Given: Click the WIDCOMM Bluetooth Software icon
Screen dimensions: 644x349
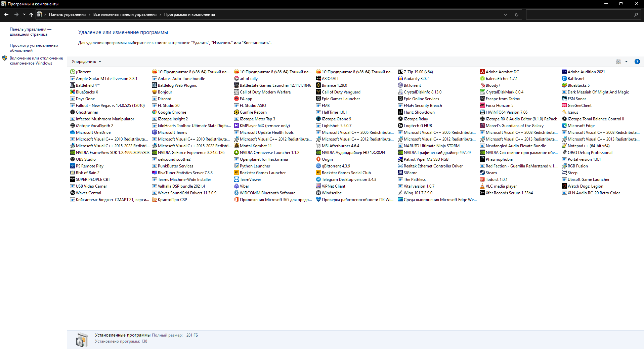Looking at the screenshot, I should point(236,193).
